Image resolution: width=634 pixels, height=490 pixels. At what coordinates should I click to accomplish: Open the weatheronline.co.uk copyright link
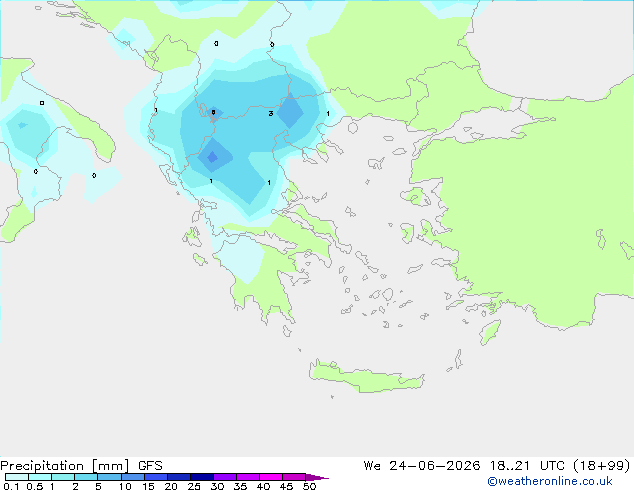point(549,481)
